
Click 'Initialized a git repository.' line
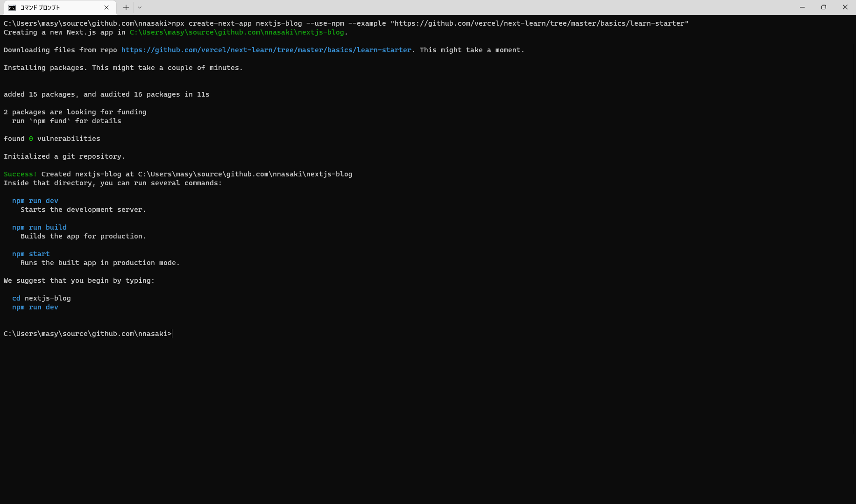pos(64,156)
